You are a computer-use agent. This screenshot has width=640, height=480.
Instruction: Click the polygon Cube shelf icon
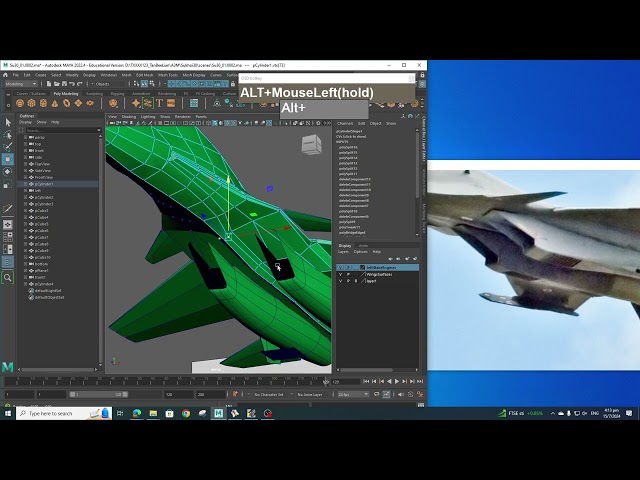click(31, 103)
